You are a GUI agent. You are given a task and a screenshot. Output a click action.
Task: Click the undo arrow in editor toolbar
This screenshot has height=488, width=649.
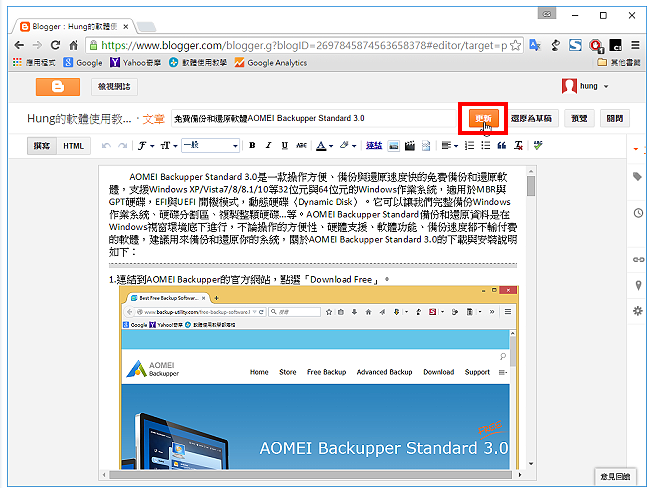click(106, 146)
